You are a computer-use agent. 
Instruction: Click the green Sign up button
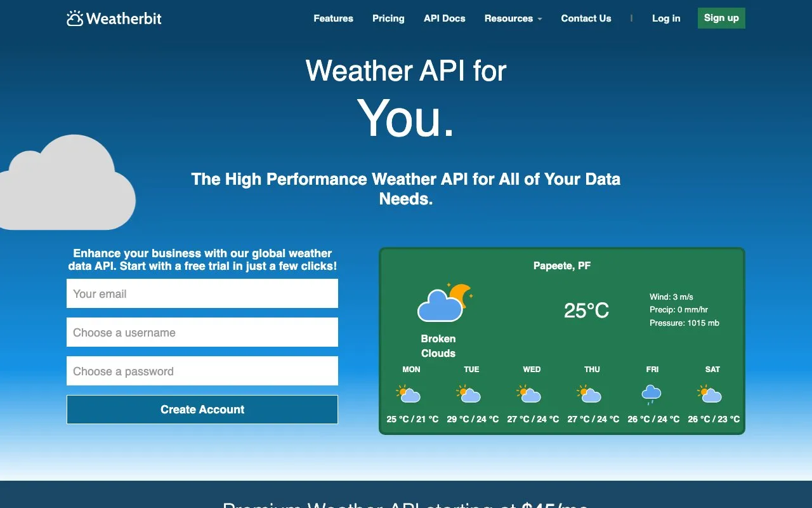[721, 18]
